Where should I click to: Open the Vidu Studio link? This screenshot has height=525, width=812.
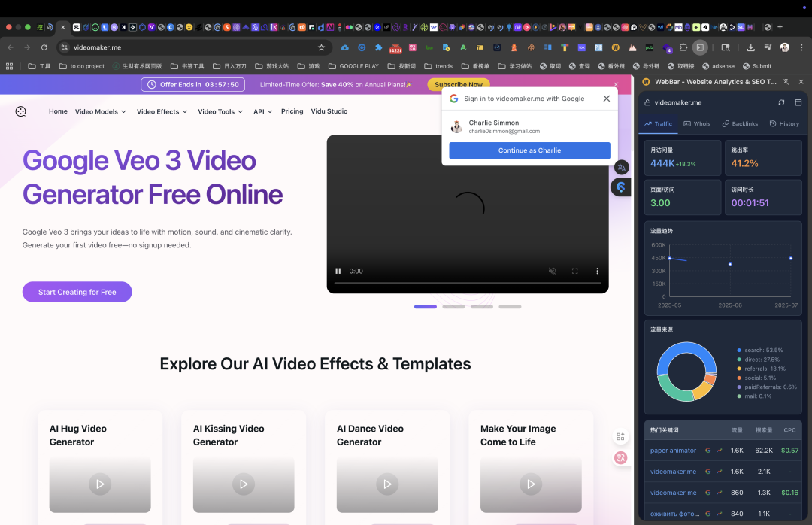click(329, 111)
